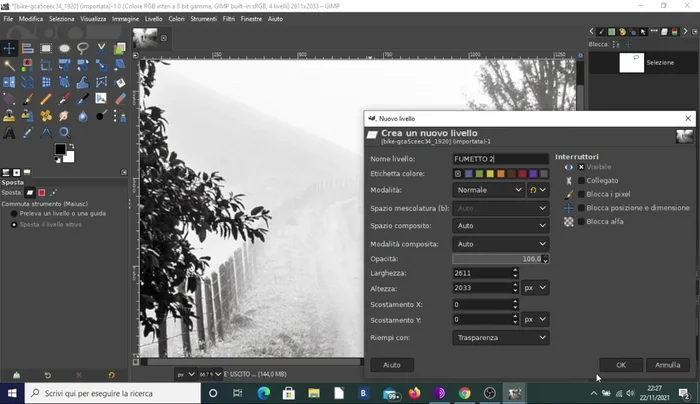Click OK to create the layer
Screen dimensions: 700x404
coord(620,365)
